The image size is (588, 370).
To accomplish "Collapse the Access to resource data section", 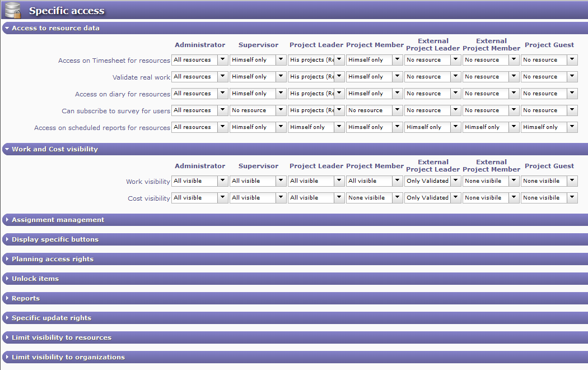I will point(55,28).
